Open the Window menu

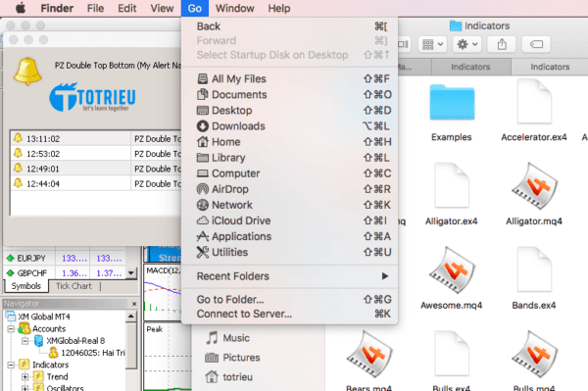pyautogui.click(x=235, y=8)
